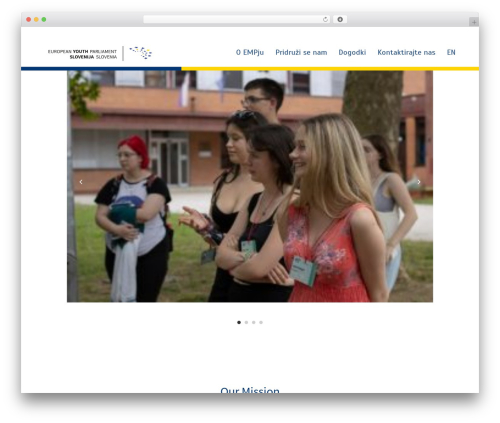
Task: Reload the page using the refresh icon
Action: click(325, 19)
